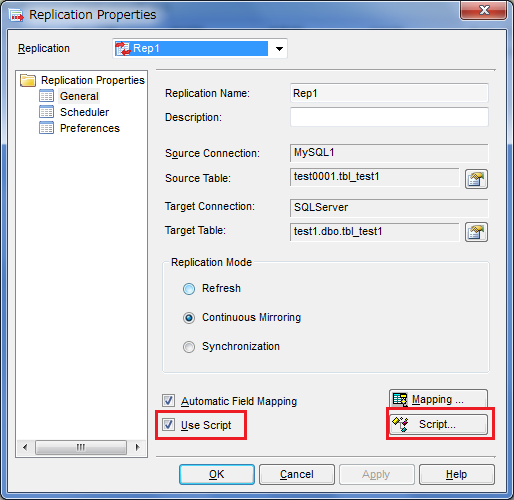Click the Rep1 replication icon in combo box

click(123, 49)
